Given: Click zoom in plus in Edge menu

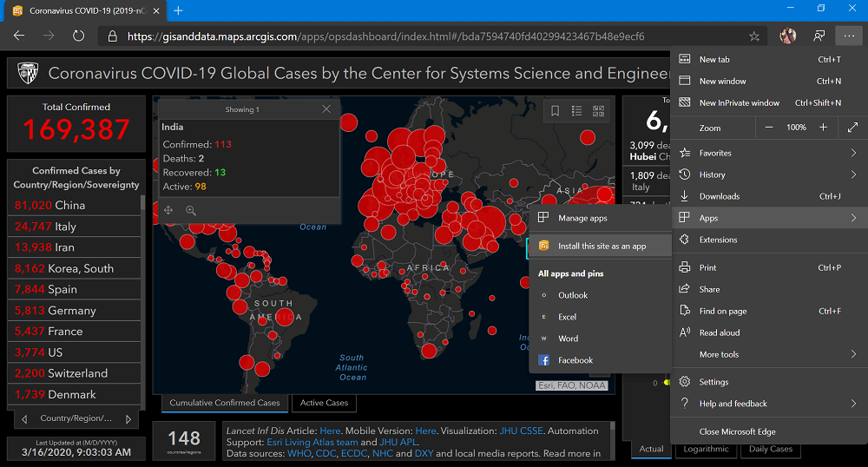Looking at the screenshot, I should pos(823,128).
